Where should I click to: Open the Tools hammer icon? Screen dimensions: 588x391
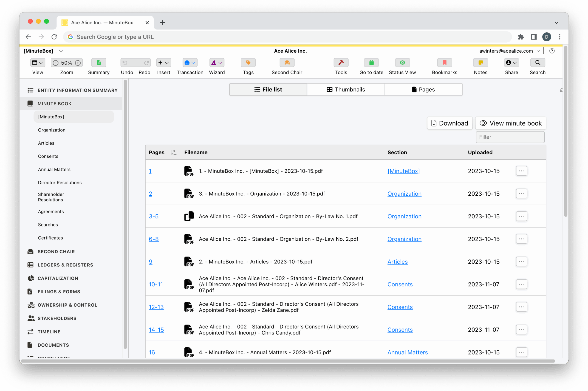click(x=341, y=63)
